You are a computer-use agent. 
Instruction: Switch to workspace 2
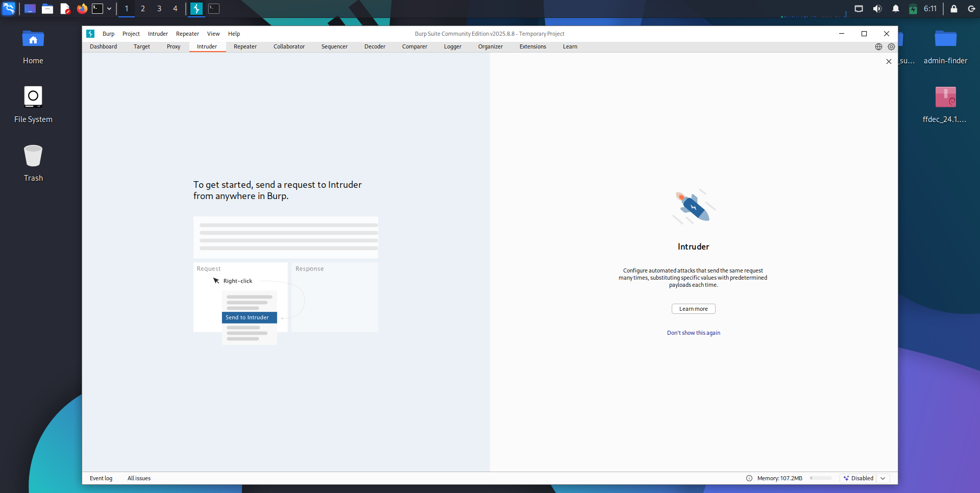coord(143,9)
